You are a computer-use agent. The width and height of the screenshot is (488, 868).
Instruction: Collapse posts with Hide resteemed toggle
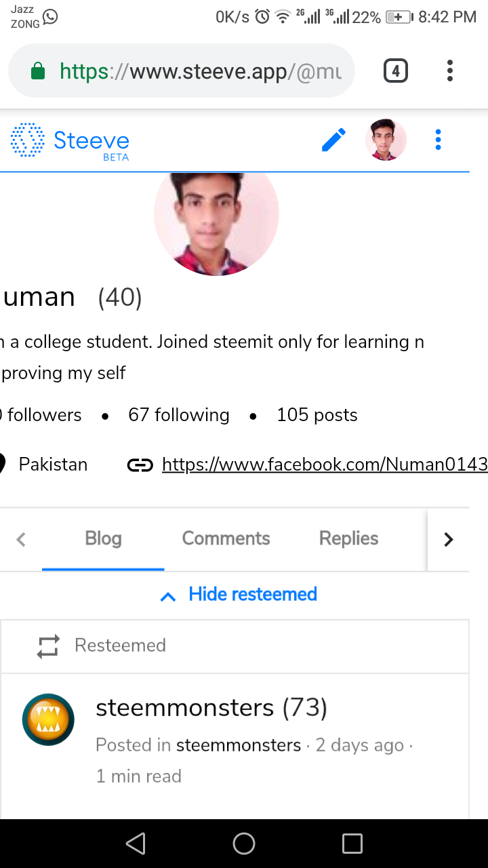[x=239, y=595]
